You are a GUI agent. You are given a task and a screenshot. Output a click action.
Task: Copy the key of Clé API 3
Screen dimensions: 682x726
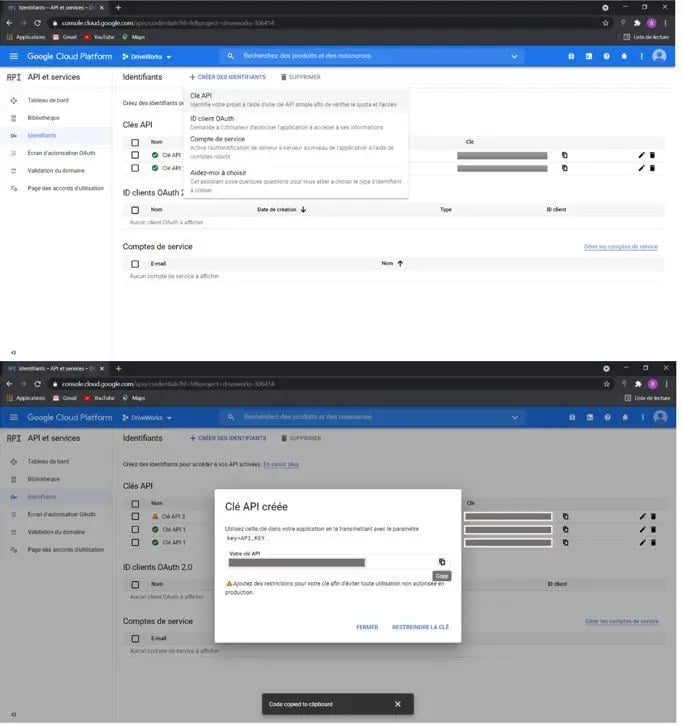(565, 516)
